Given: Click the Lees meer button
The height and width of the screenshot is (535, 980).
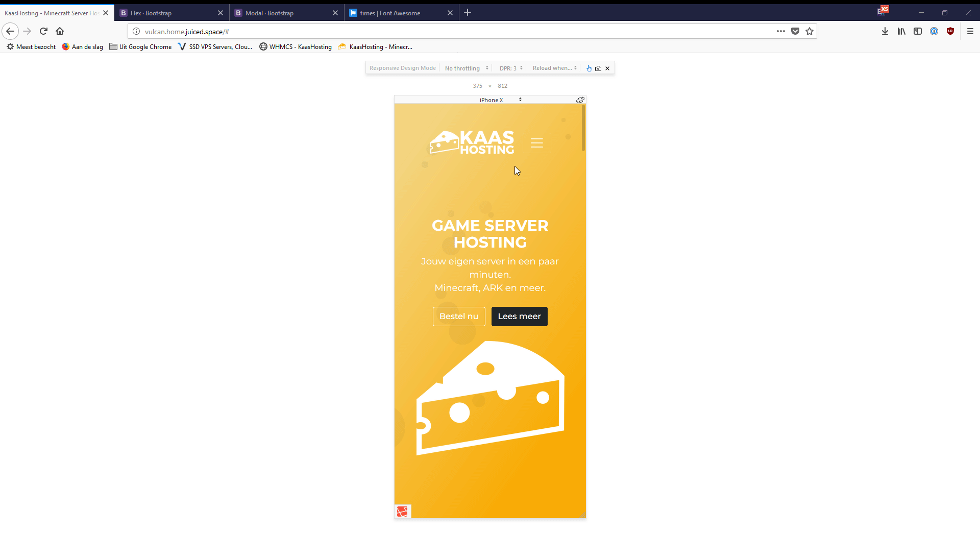Looking at the screenshot, I should coord(519,317).
